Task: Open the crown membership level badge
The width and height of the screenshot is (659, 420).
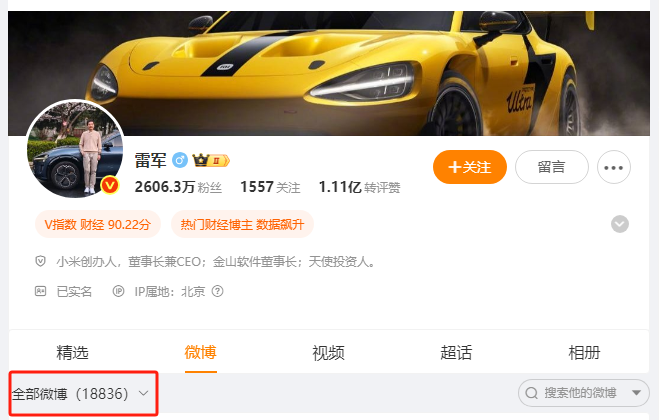Action: pyautogui.click(x=211, y=160)
